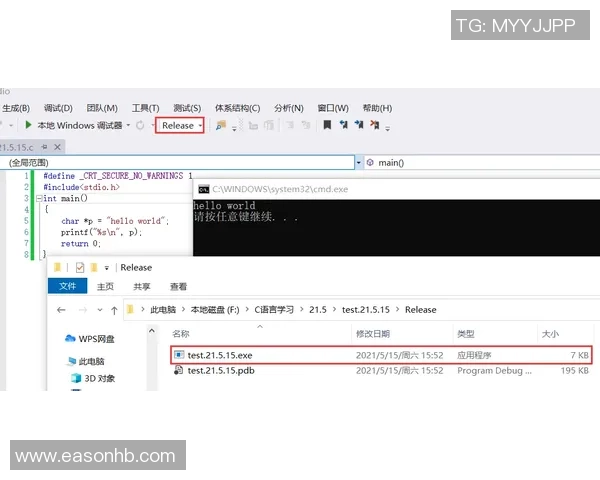Click folder icon in address bar
Screen dimensions: 600x480
coord(130,309)
